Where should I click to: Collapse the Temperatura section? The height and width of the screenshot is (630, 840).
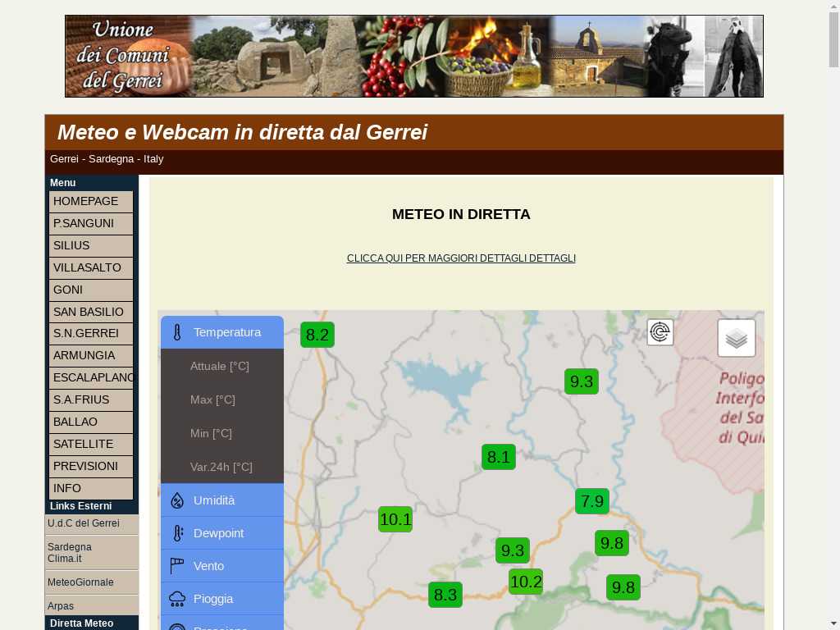click(227, 332)
